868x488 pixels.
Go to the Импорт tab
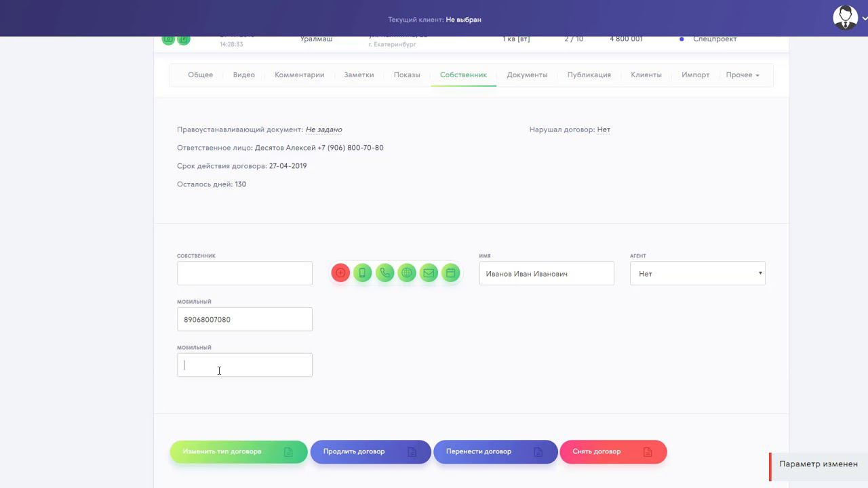[x=696, y=75]
